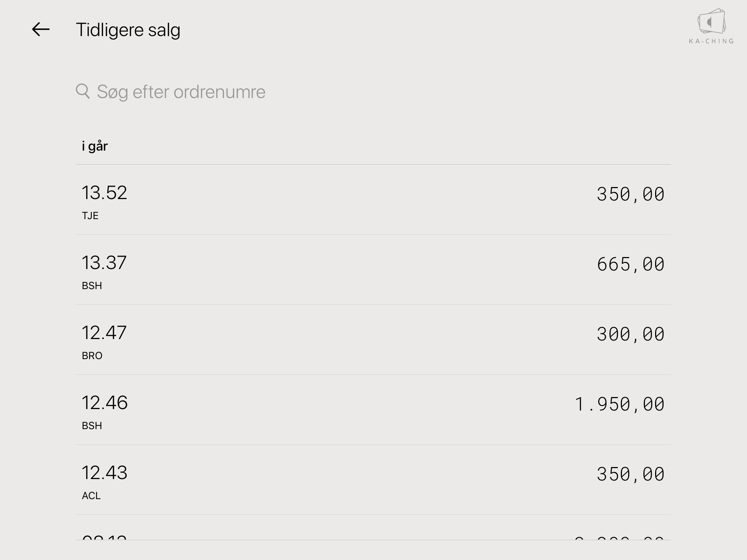Select the 'i går' section header
The width and height of the screenshot is (747, 560).
(95, 146)
